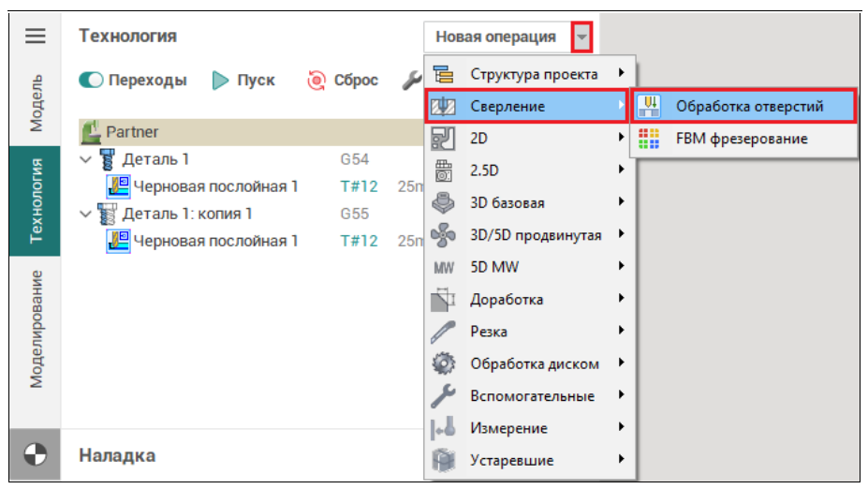Screen dimensions: 868x489
Task: Click the Сверление drill icon
Action: coord(443,107)
